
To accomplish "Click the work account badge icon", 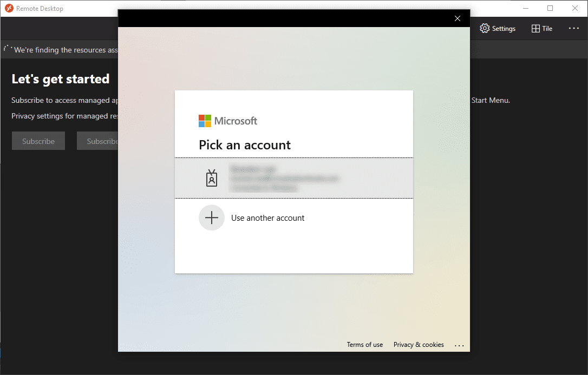I will [212, 178].
